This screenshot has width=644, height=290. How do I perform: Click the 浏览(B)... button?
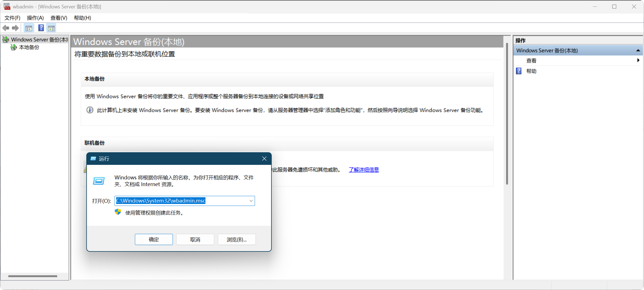coord(237,239)
